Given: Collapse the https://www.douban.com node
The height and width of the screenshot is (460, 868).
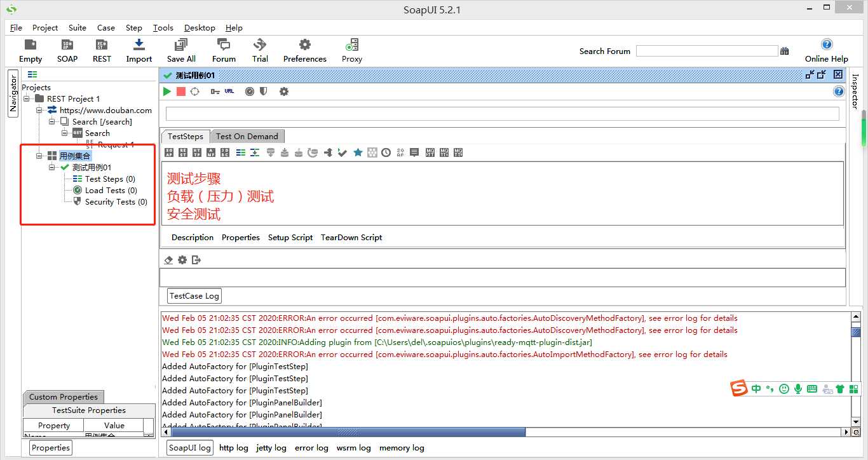Looking at the screenshot, I should click(x=39, y=110).
